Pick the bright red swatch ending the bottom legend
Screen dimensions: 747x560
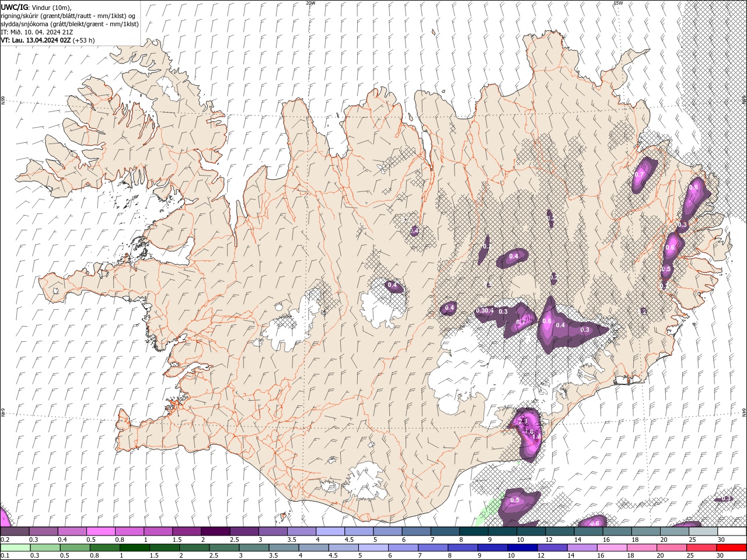(x=732, y=548)
